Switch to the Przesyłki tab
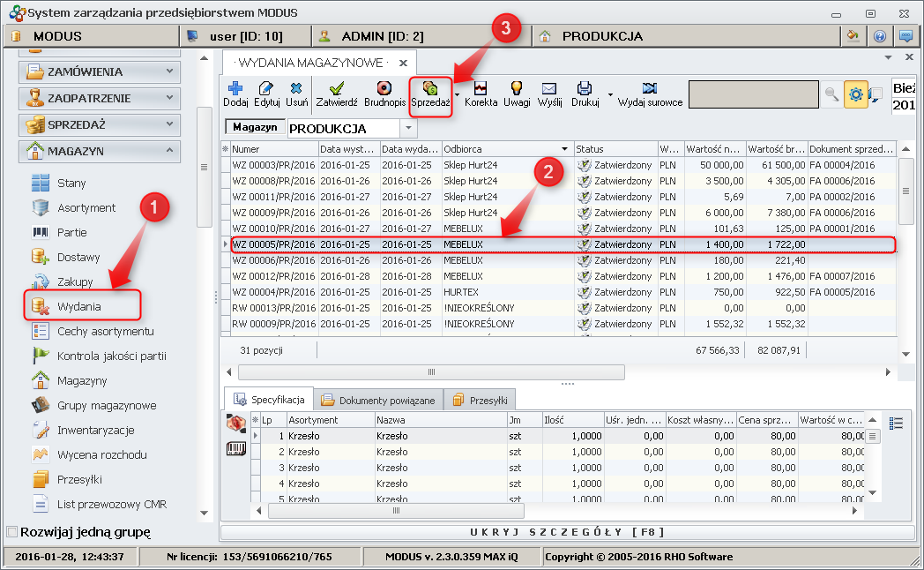924x570 pixels. click(481, 400)
